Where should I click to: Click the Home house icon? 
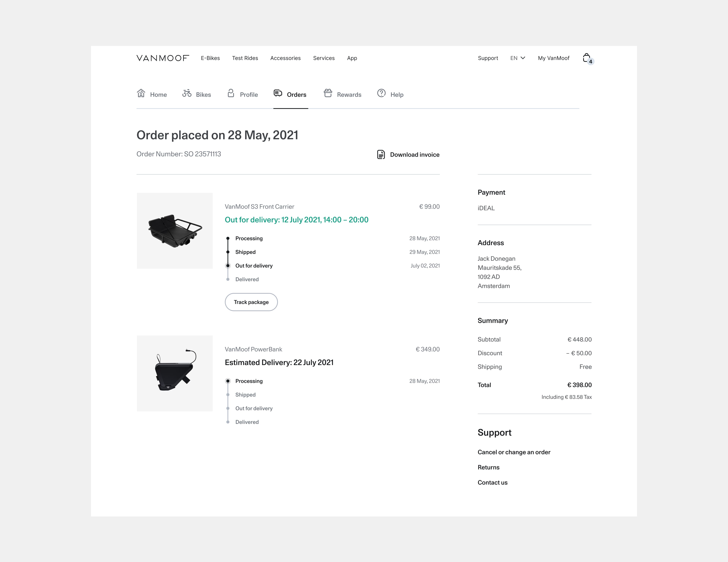click(x=141, y=93)
